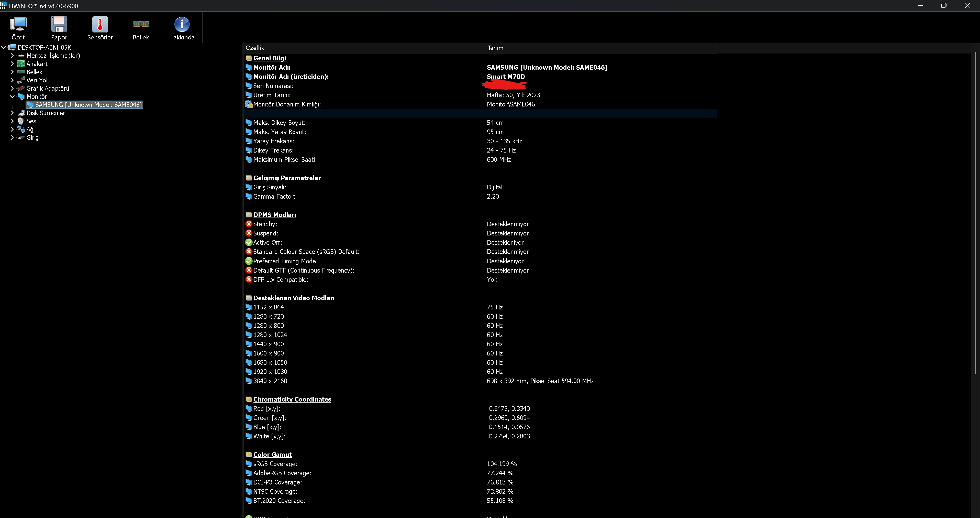Screen dimensions: 980x518
Task: Click the BT.2020 Coverage row
Action: click(480, 501)
